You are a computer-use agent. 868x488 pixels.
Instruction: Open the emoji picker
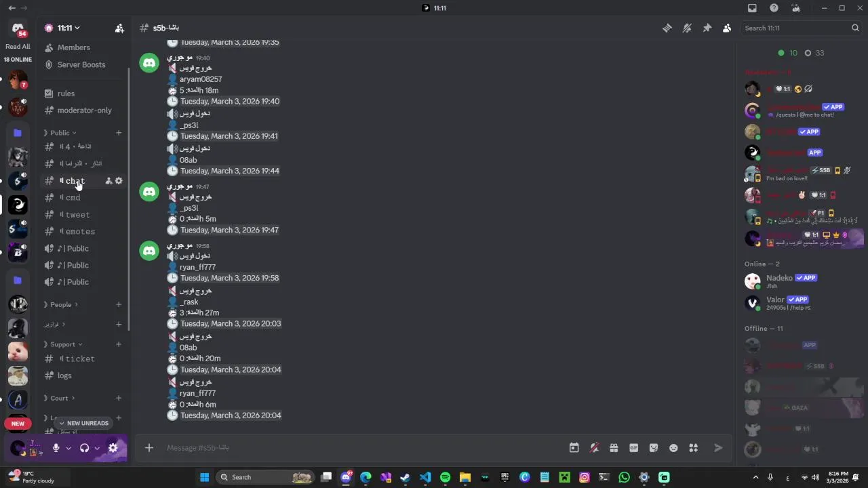pyautogui.click(x=673, y=447)
